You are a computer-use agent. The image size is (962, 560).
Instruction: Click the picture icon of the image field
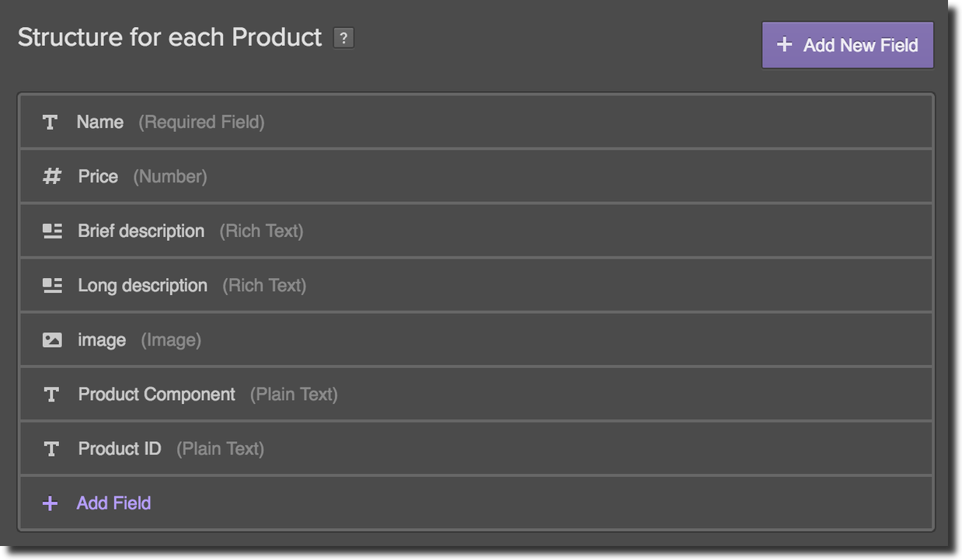52,339
